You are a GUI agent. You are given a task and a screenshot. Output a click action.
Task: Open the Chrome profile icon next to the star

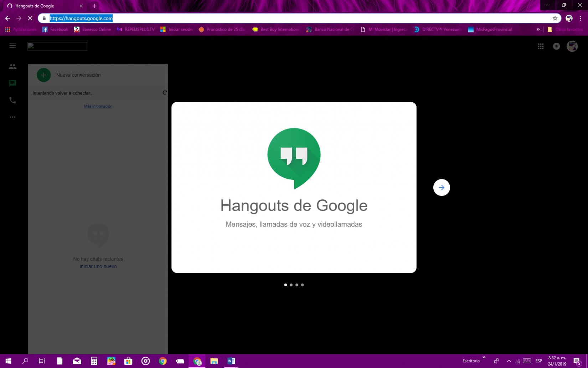[569, 18]
